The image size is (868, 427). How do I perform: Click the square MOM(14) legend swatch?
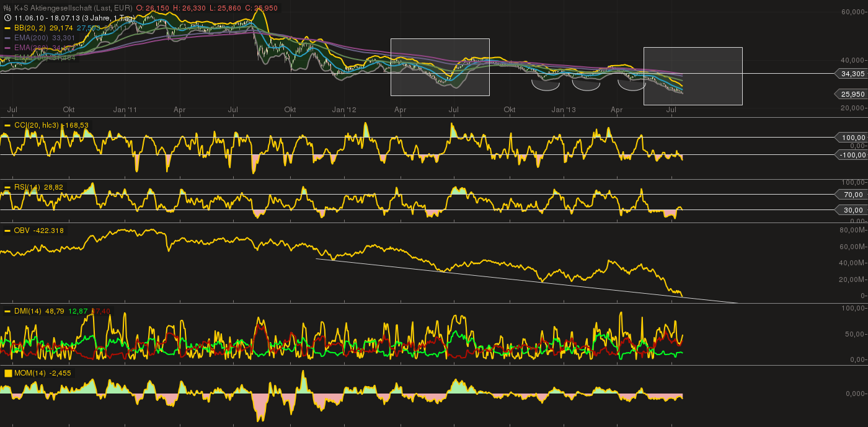click(x=8, y=373)
